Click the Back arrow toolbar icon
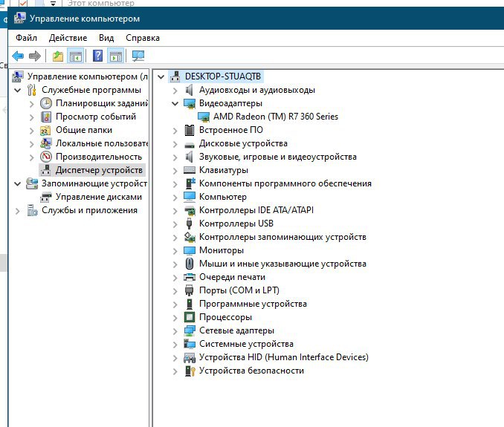Screen dimensions: 504x427 pyautogui.click(x=18, y=56)
